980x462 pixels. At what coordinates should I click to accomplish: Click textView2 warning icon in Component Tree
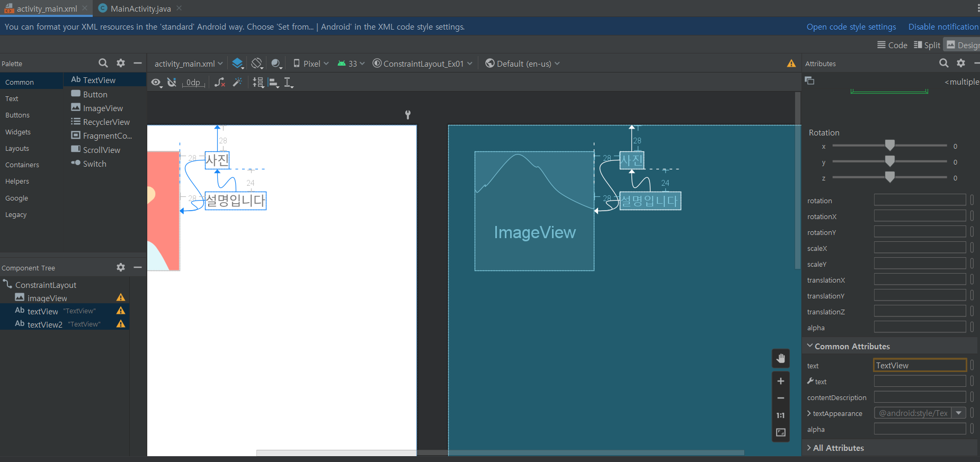point(121,324)
